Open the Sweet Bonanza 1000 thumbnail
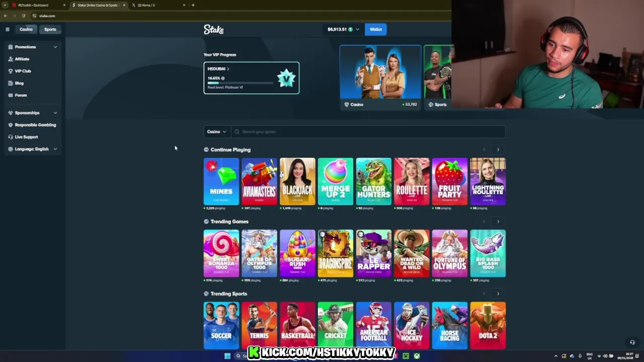The image size is (644, 362). [x=221, y=253]
